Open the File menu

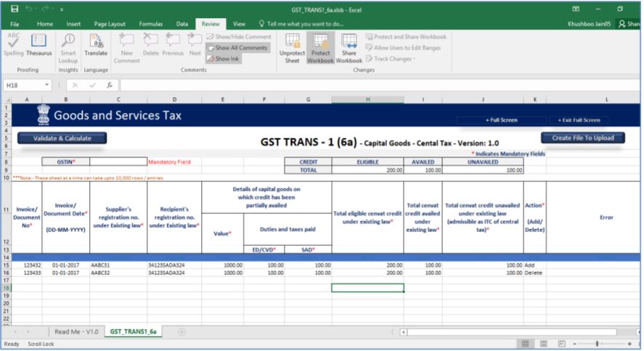[15, 24]
